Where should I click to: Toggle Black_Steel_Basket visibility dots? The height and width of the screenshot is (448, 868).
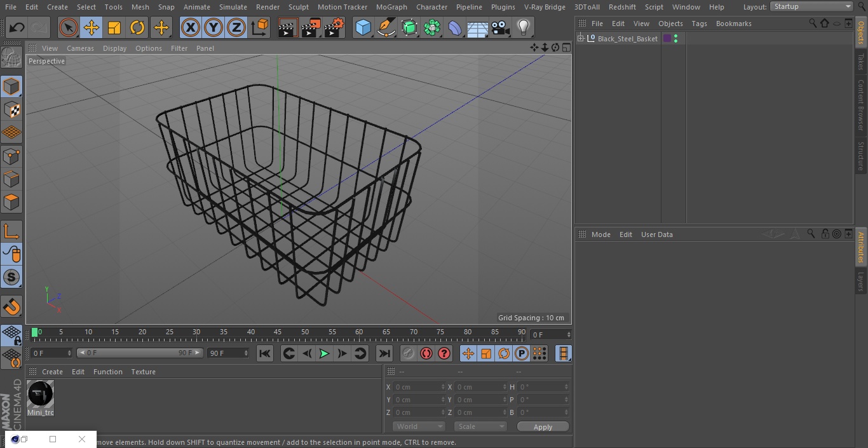(675, 39)
